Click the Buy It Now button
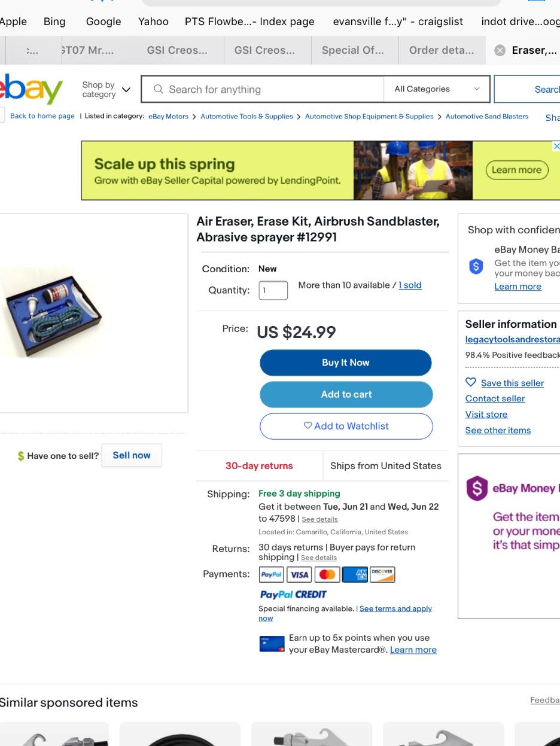Screen dimensions: 560x746 346,363
